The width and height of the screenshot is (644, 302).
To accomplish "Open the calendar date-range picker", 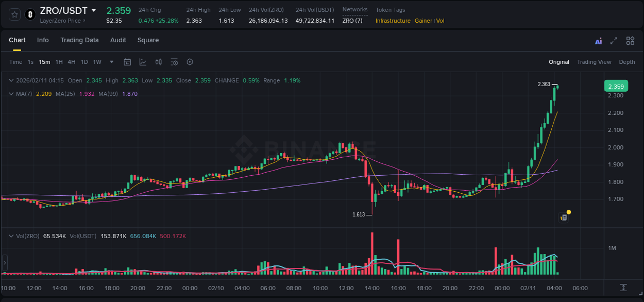I will pyautogui.click(x=127, y=62).
